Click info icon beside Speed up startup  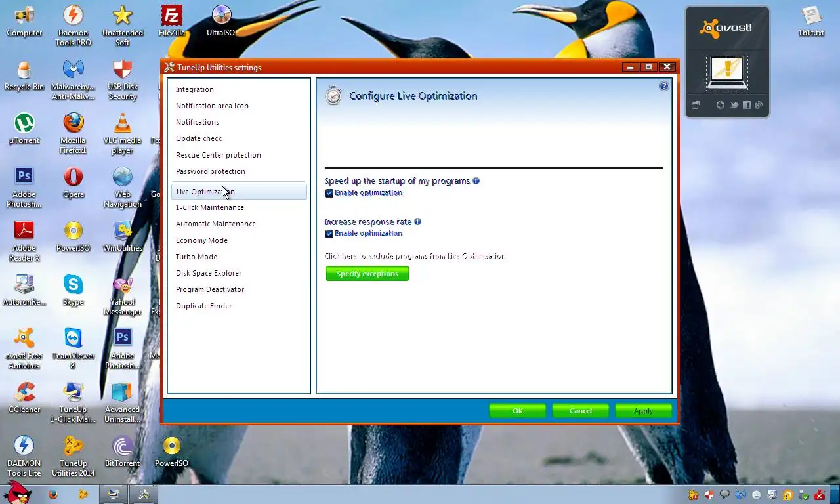pyautogui.click(x=476, y=181)
